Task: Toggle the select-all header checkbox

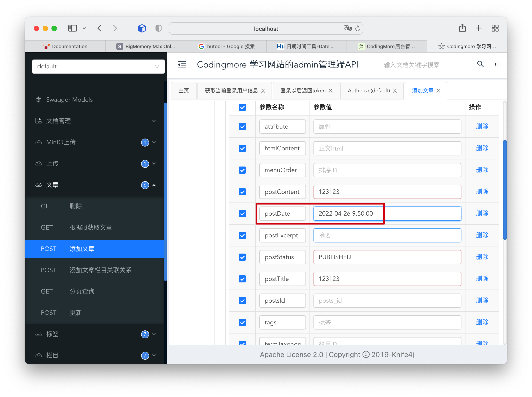Action: (x=242, y=107)
